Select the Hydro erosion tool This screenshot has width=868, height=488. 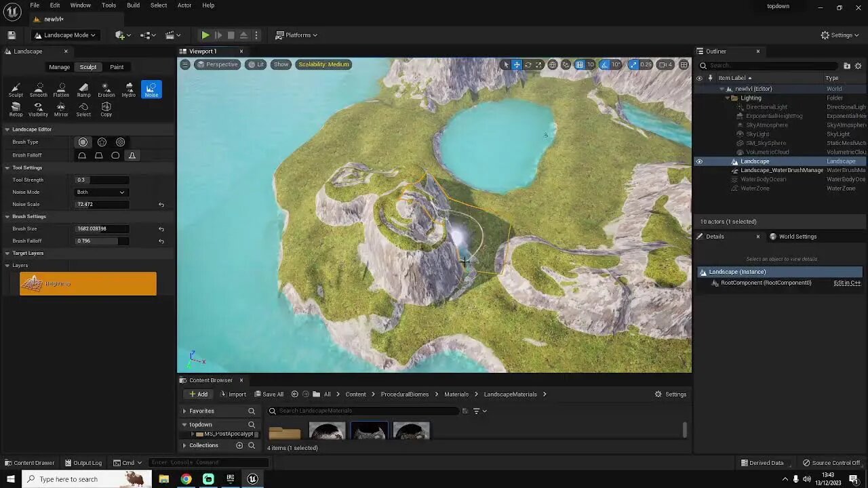[129, 89]
